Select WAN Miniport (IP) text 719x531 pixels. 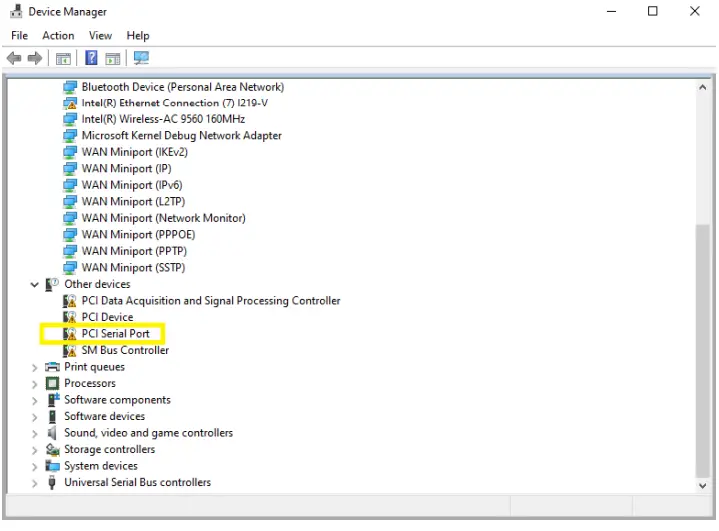(x=127, y=168)
